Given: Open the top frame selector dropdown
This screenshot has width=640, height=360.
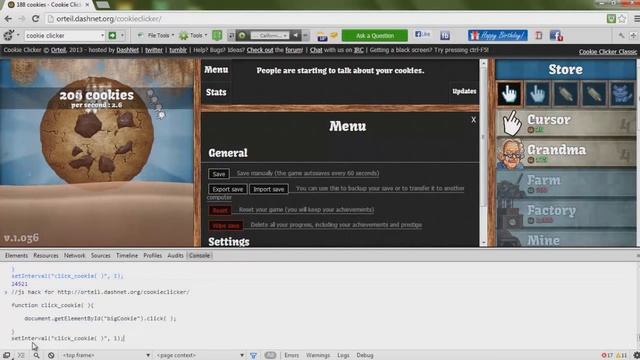Looking at the screenshot, I should tap(106, 355).
